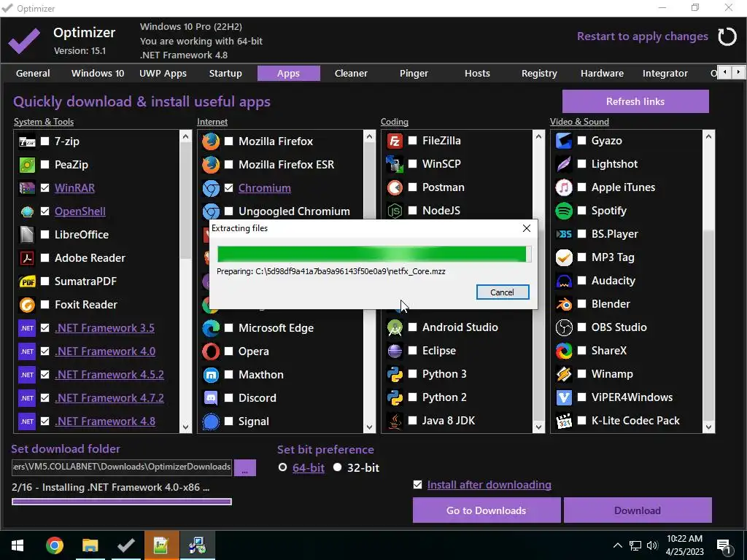Click Restart to apply changes text
747x560 pixels.
click(x=642, y=36)
